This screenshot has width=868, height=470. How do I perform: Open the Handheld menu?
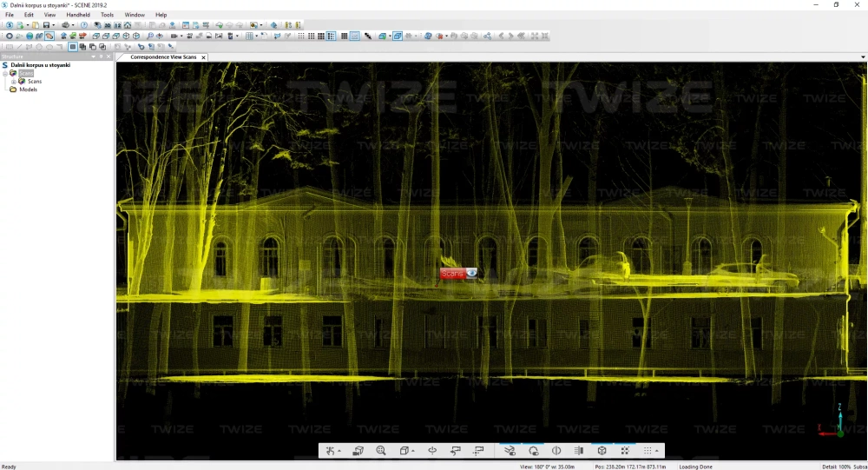[x=78, y=15]
